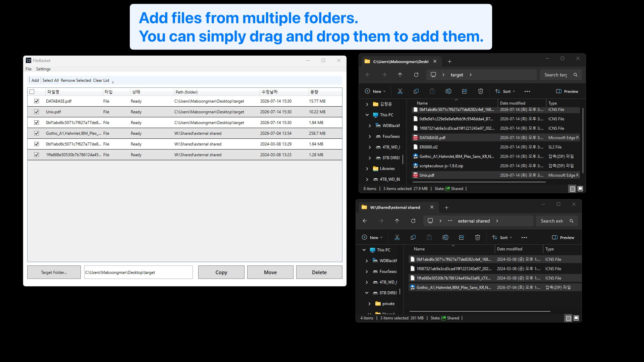Image resolution: width=644 pixels, height=362 pixels.
Task: Click Rename icon in target Explorer toolbar
Action: [448, 91]
